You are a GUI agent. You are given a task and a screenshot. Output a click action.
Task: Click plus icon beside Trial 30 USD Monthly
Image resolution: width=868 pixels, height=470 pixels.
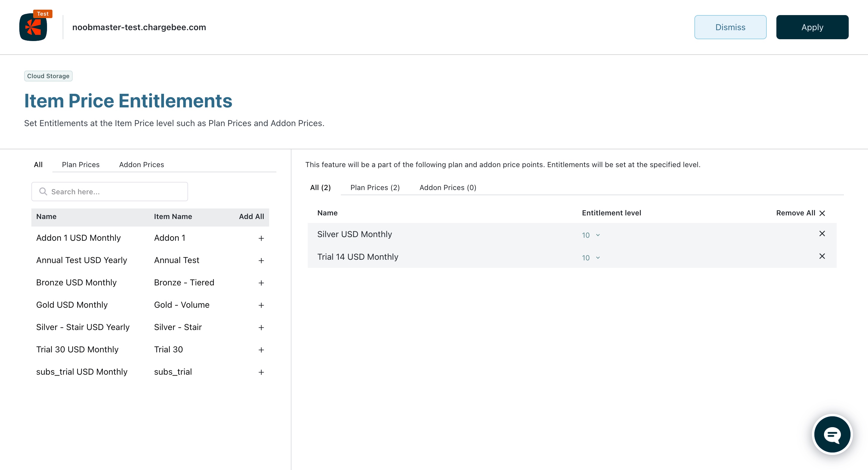pos(261,350)
